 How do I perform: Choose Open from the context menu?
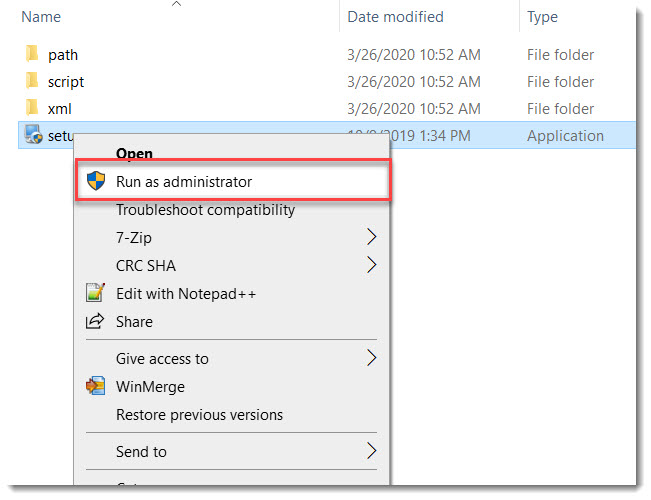(x=134, y=153)
